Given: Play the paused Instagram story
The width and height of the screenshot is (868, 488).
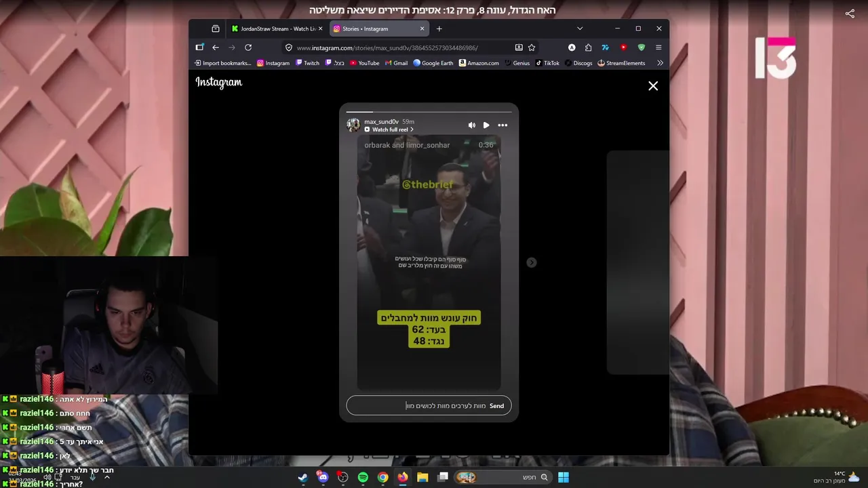Looking at the screenshot, I should pos(486,125).
